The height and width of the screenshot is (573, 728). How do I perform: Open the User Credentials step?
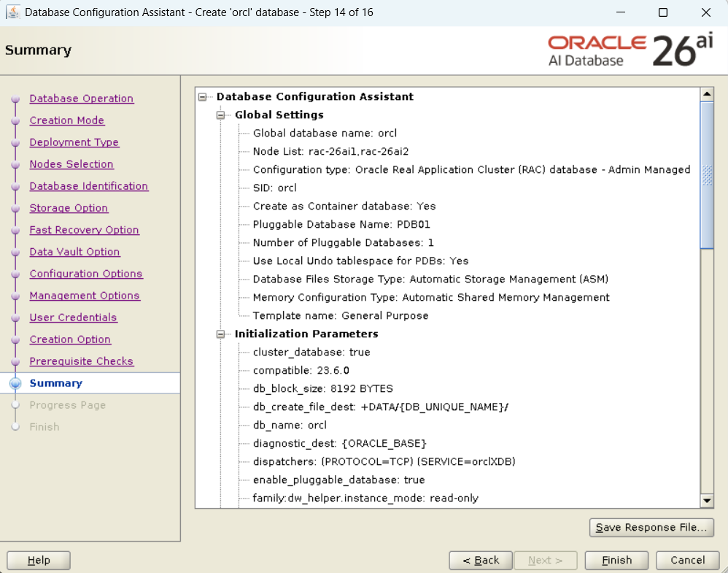click(x=73, y=318)
